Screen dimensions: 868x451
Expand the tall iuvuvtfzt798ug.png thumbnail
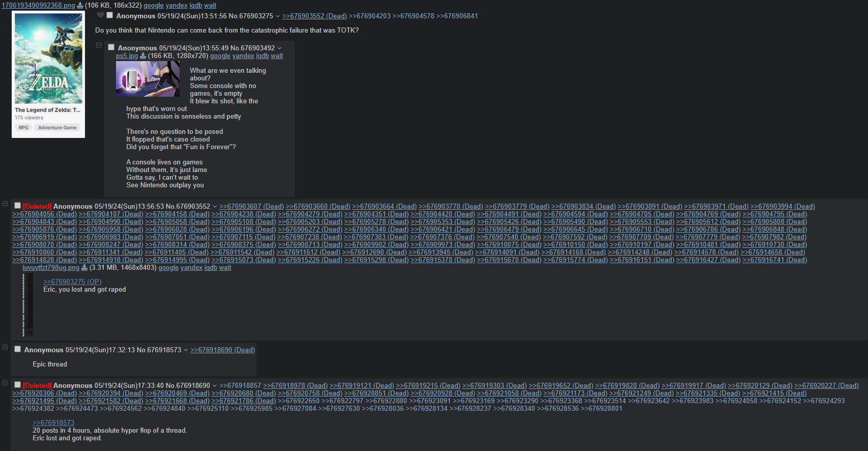(27, 305)
